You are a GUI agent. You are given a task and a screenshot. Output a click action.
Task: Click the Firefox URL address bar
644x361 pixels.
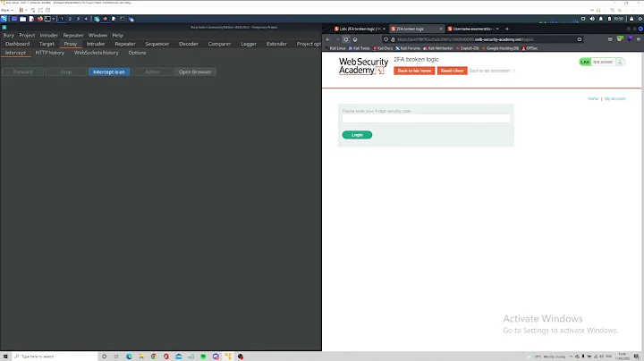[x=485, y=39]
